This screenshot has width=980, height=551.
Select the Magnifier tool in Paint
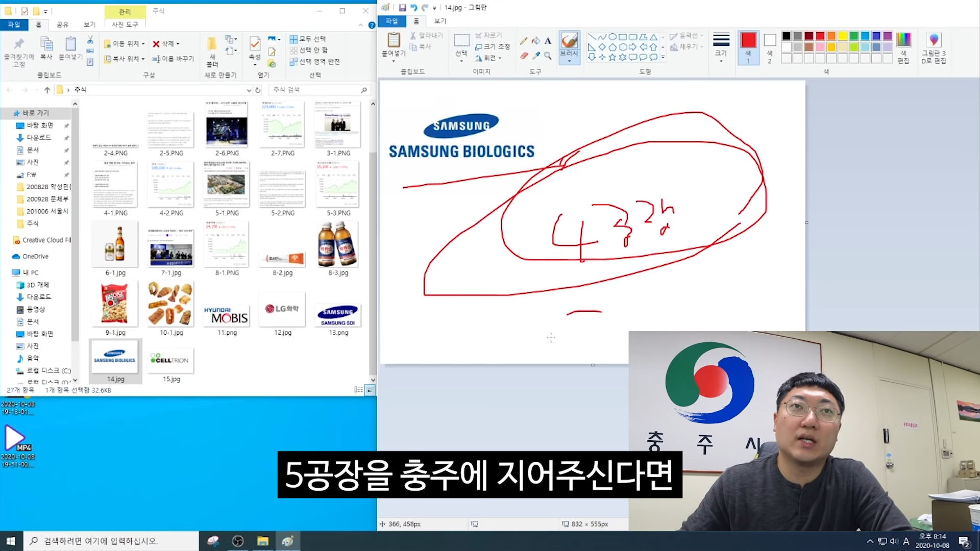click(548, 55)
